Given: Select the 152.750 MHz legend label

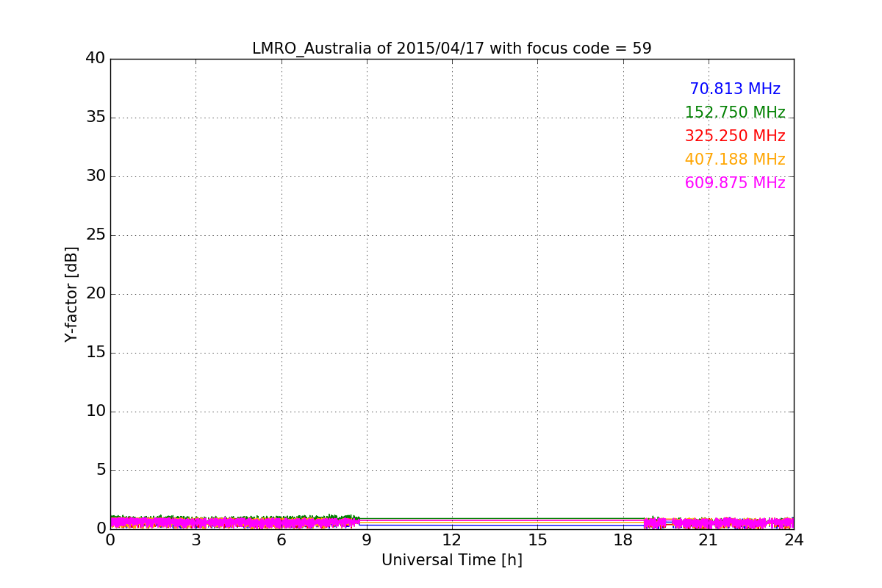Looking at the screenshot, I should click(x=735, y=112).
